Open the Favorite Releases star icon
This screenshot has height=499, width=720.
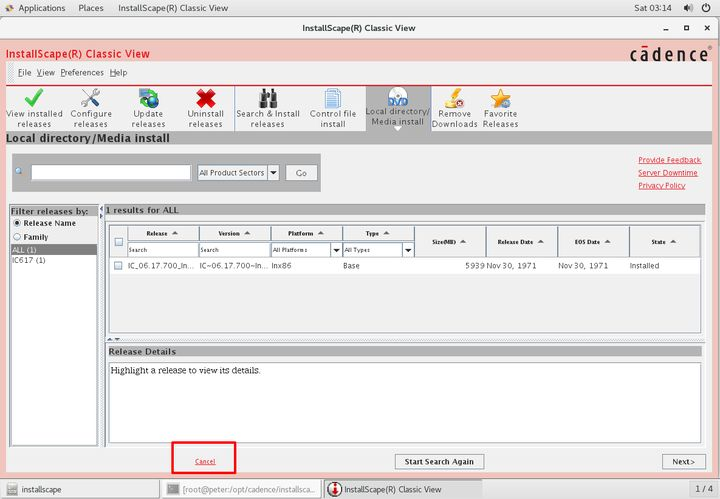[x=500, y=98]
